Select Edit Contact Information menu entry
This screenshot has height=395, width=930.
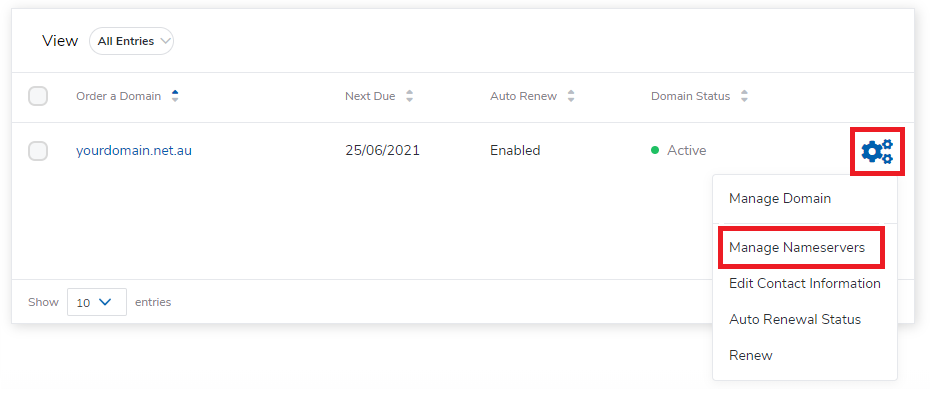[805, 283]
